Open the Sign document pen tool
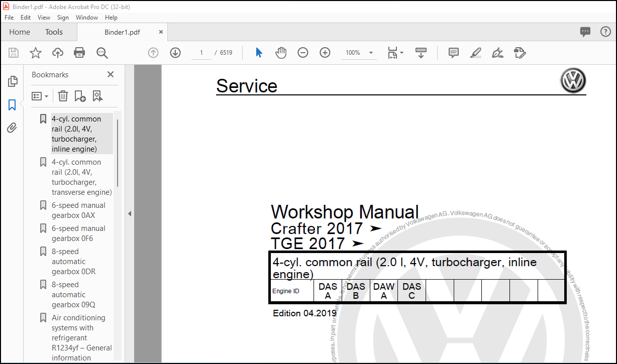The height and width of the screenshot is (364, 617). [498, 53]
